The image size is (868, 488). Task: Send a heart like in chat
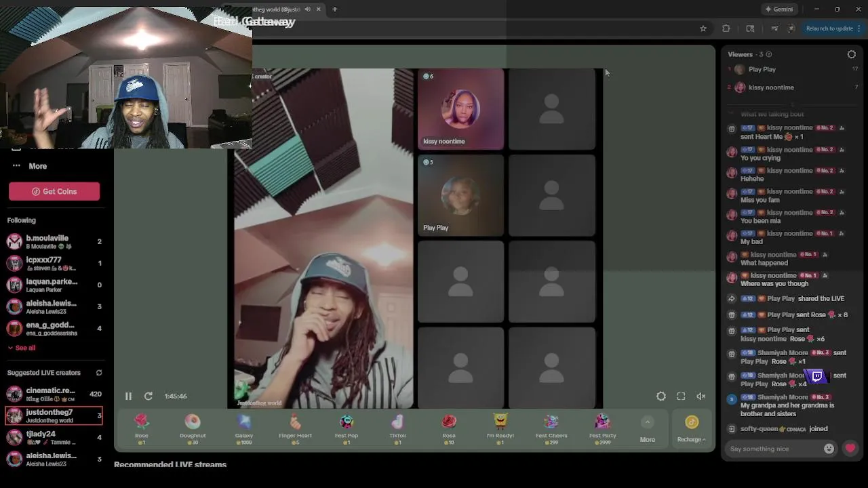[850, 449]
